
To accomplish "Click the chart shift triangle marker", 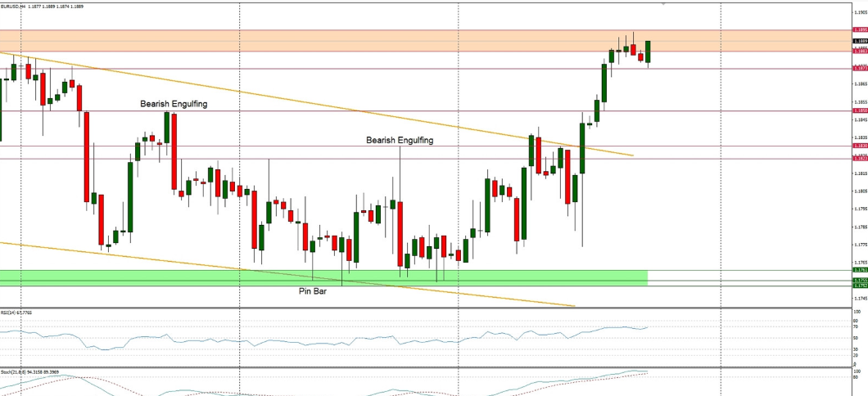I will coord(662,3).
